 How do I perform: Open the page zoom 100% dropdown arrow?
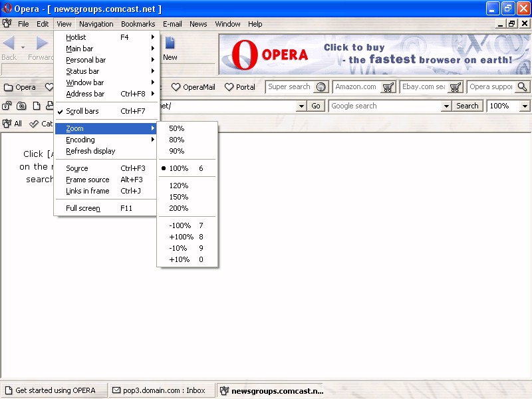pos(525,106)
